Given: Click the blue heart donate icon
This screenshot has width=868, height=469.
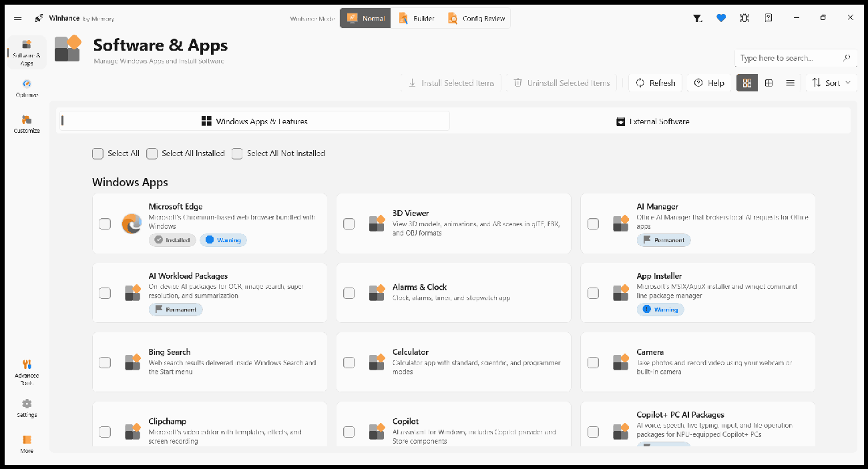Looking at the screenshot, I should [721, 18].
